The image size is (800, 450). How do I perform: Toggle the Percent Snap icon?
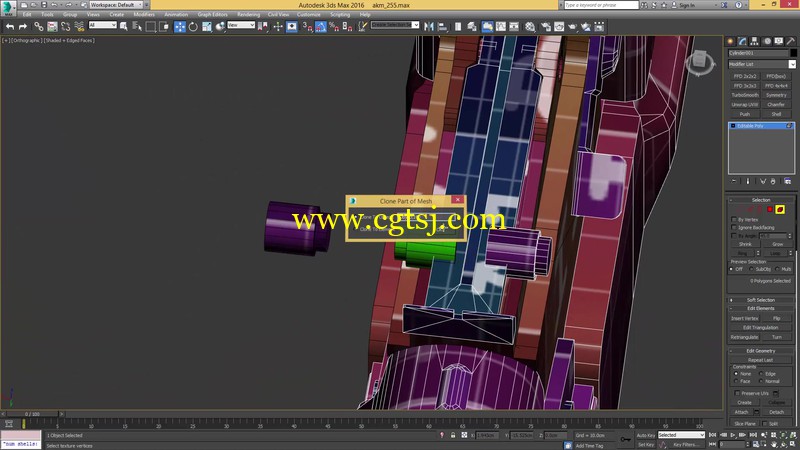(x=334, y=27)
